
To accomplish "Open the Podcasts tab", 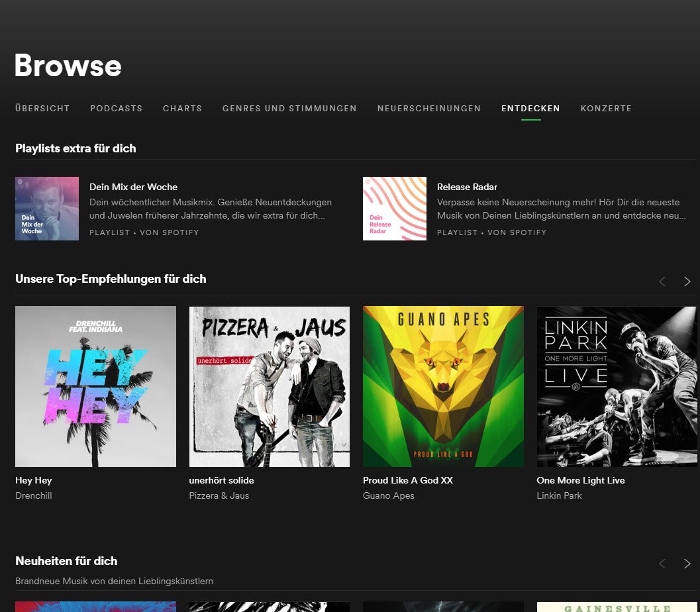I will coord(116,108).
